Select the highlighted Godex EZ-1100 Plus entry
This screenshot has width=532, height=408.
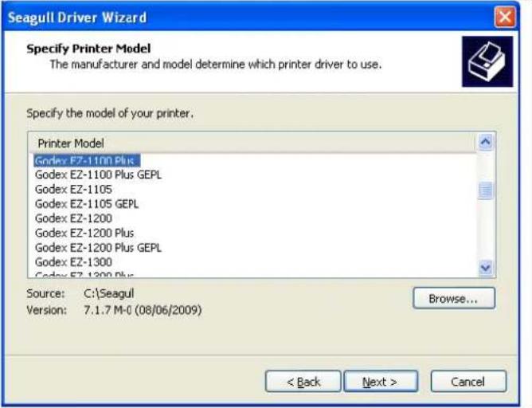[x=87, y=160]
